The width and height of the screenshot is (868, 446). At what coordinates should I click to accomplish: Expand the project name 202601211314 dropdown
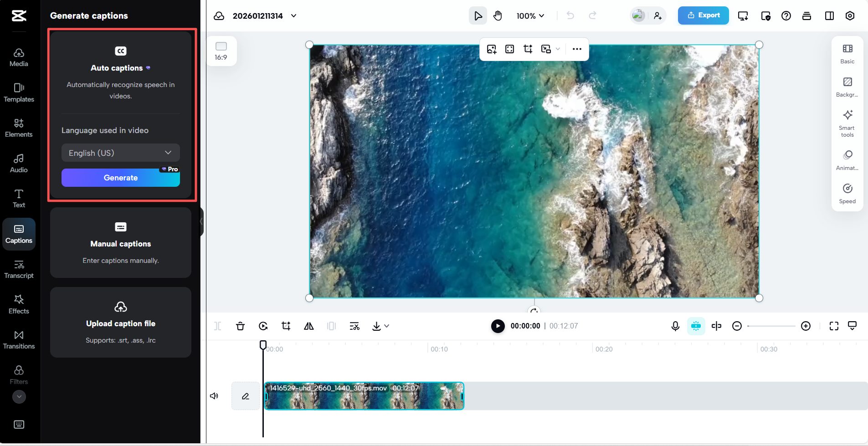[x=293, y=15]
